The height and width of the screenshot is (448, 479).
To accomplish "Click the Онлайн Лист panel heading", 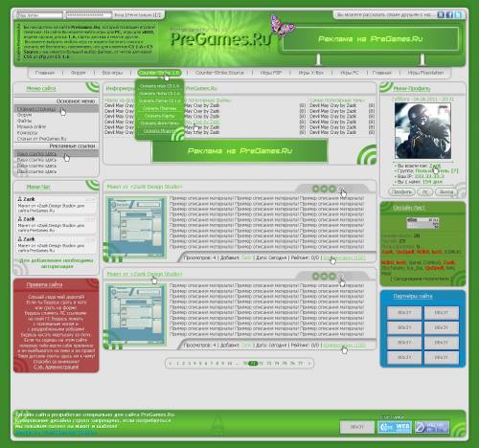I will tap(409, 208).
